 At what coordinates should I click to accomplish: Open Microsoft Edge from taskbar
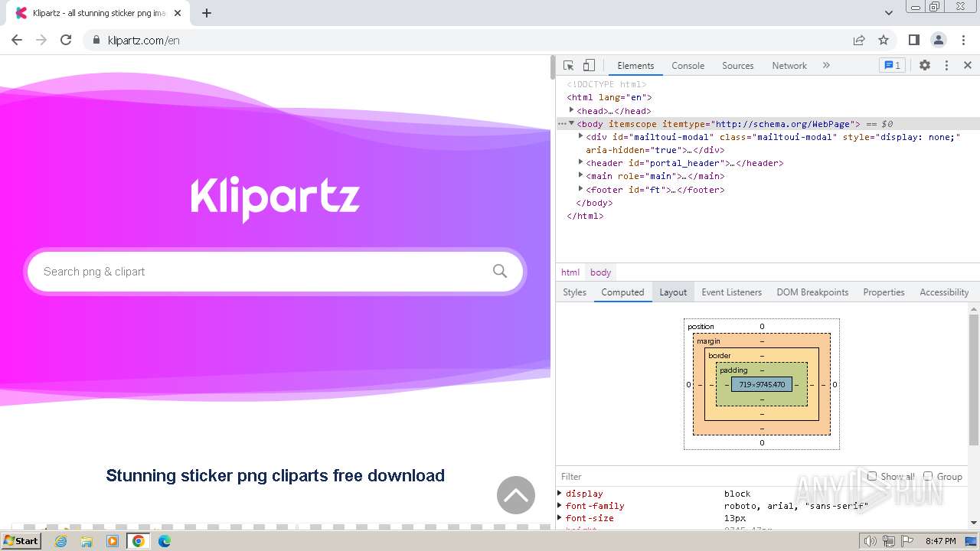click(165, 541)
